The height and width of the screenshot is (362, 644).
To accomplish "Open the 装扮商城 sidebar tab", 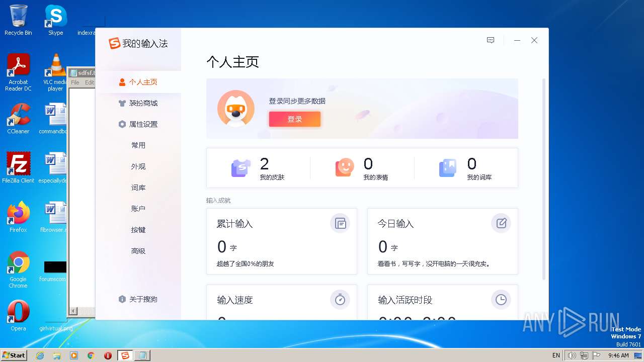I will pos(138,103).
